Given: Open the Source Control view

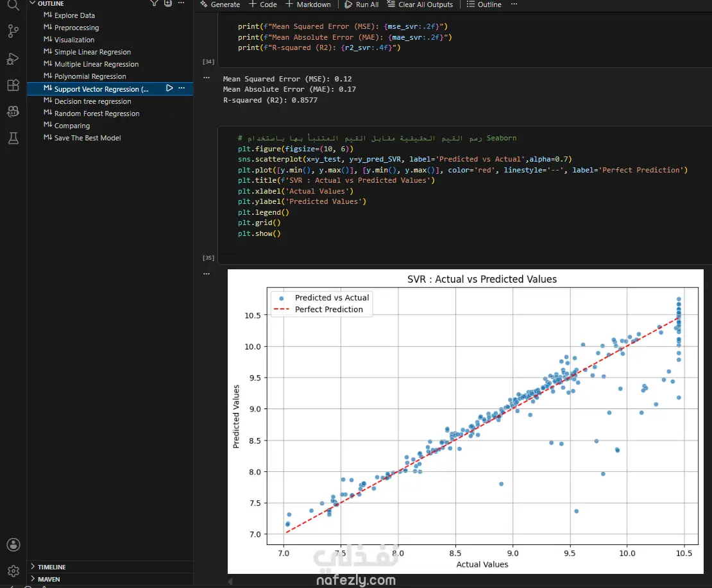Looking at the screenshot, I should click(13, 31).
